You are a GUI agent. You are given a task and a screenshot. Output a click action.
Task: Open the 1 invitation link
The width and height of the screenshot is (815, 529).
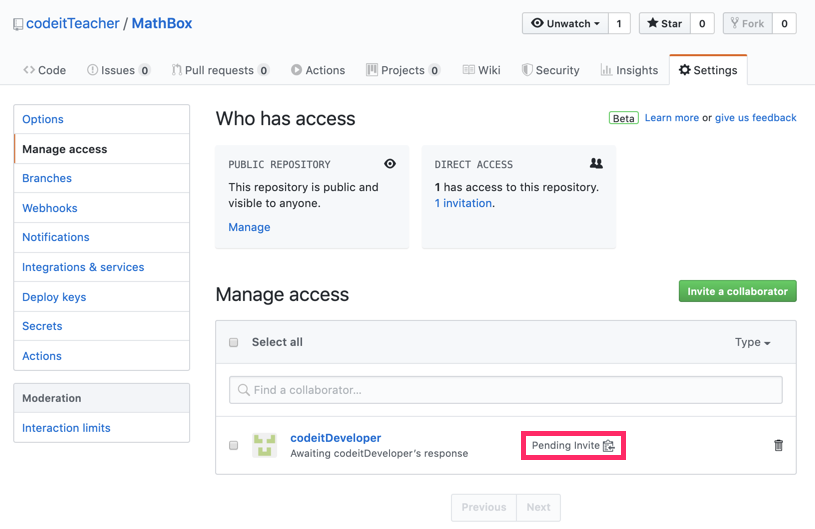[463, 203]
